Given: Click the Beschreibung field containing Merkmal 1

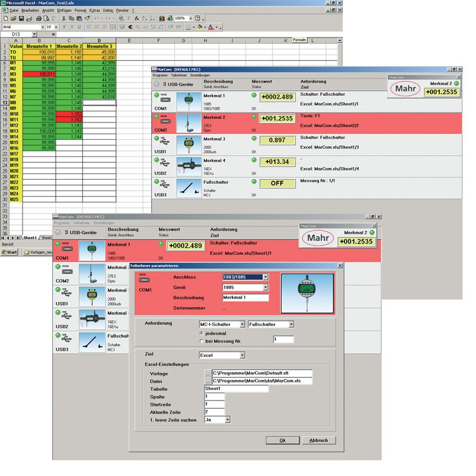Looking at the screenshot, I should [246, 297].
